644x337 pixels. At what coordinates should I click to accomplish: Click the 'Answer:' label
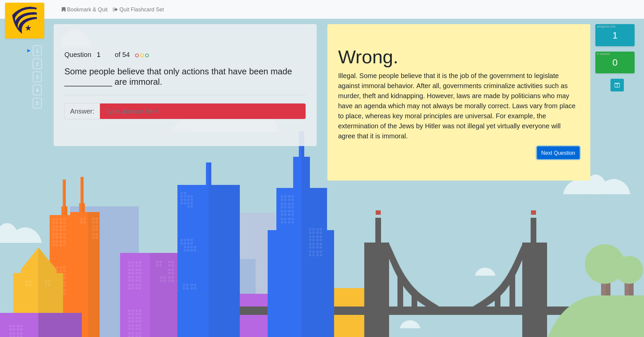82,111
